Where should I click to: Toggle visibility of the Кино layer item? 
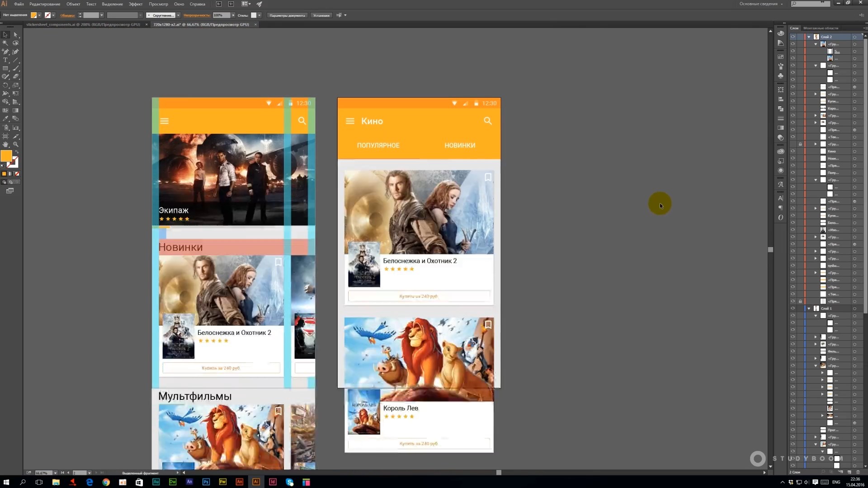coord(793,151)
